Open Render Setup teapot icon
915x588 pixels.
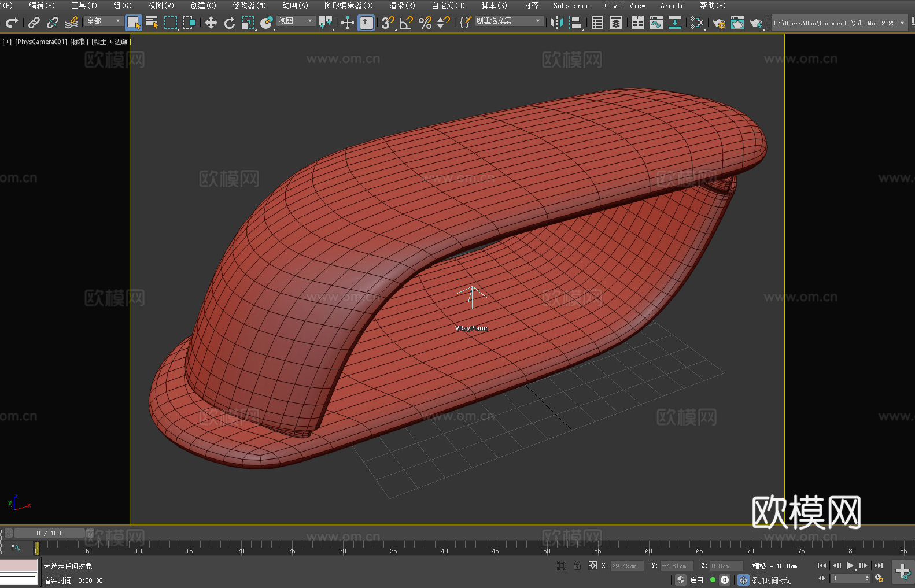[x=718, y=23]
